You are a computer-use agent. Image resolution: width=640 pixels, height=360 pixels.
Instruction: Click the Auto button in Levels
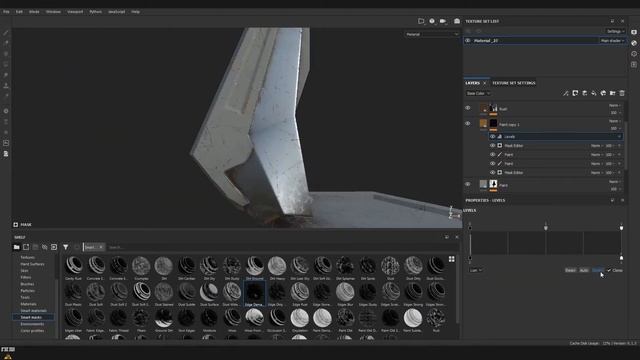[x=584, y=270]
